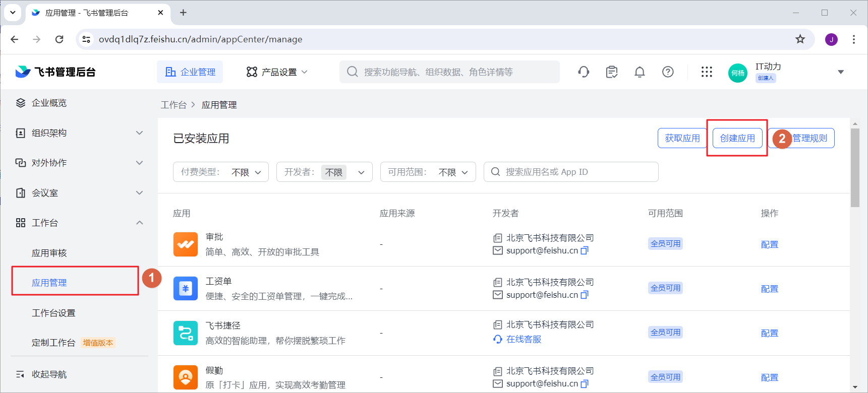Click the 审批 app icon
Image resolution: width=868 pixels, height=393 pixels.
point(185,244)
